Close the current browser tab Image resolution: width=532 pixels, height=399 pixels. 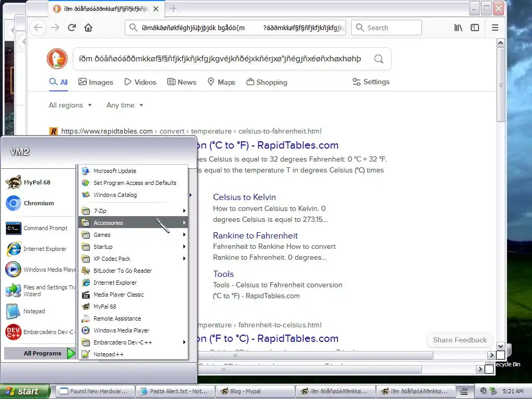point(156,9)
